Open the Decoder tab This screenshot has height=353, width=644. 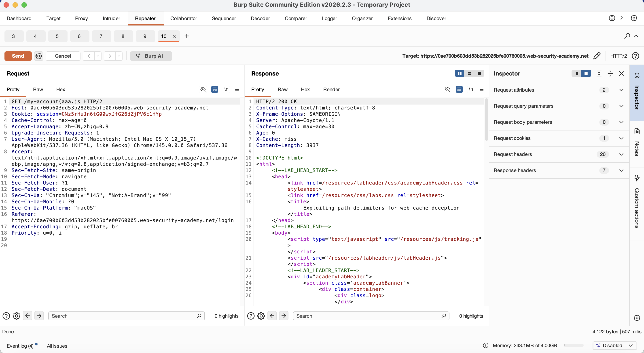(x=260, y=18)
